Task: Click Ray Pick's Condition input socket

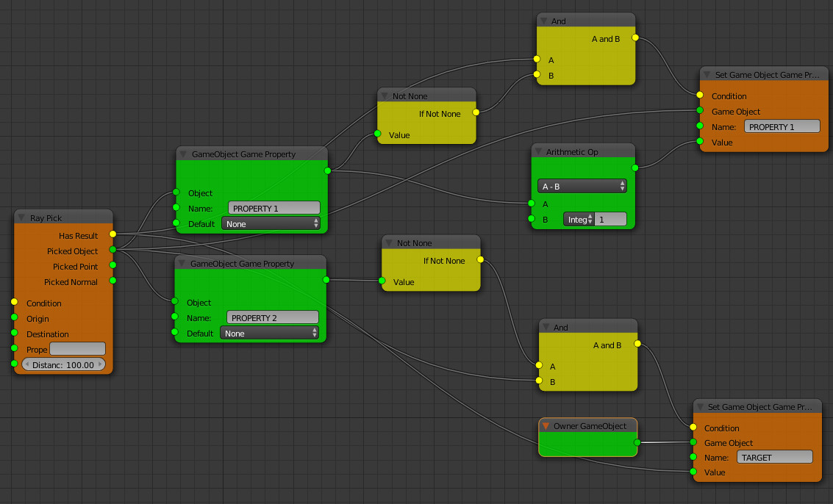Action: (x=14, y=303)
